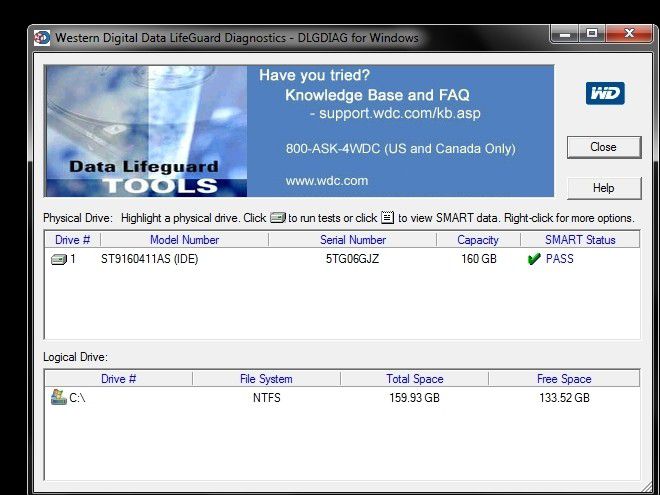Screen dimensions: 660x495
Task: Sort physical drives by Drive # header
Action: 72,240
